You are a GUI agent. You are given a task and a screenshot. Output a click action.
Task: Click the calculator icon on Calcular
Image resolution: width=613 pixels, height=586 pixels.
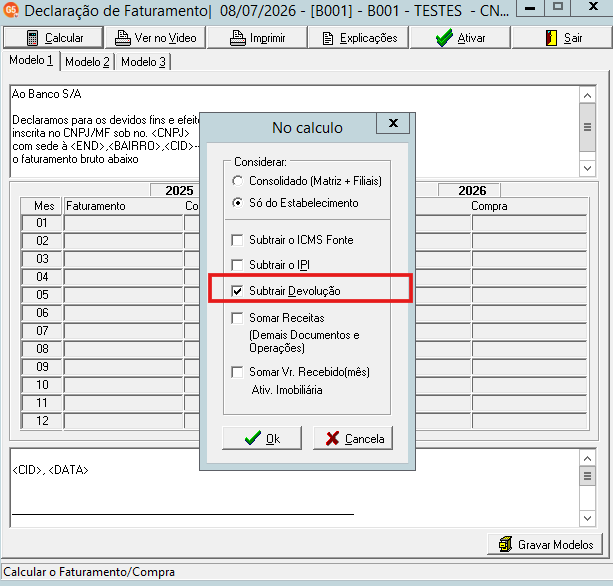click(32, 38)
